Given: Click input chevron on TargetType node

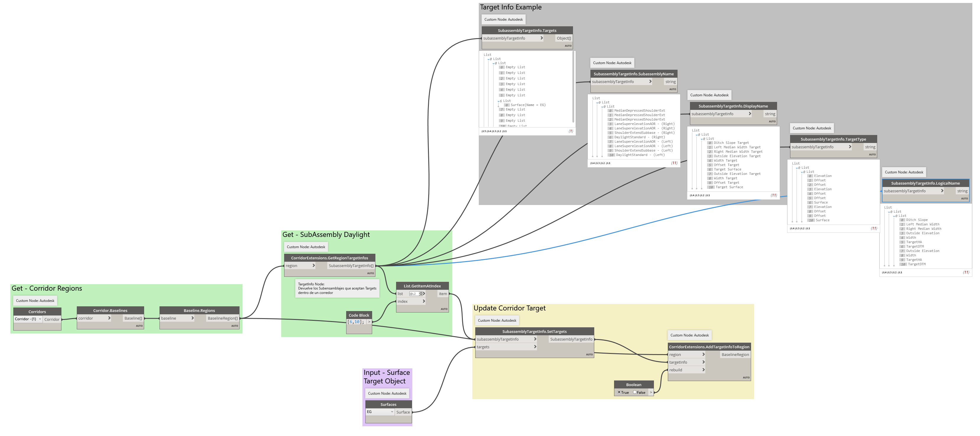Looking at the screenshot, I should point(850,147).
